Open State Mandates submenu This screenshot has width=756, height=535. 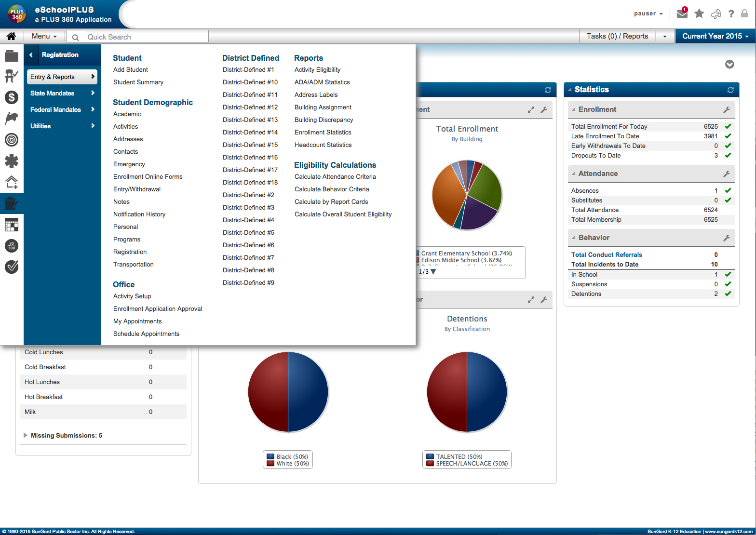coord(62,93)
